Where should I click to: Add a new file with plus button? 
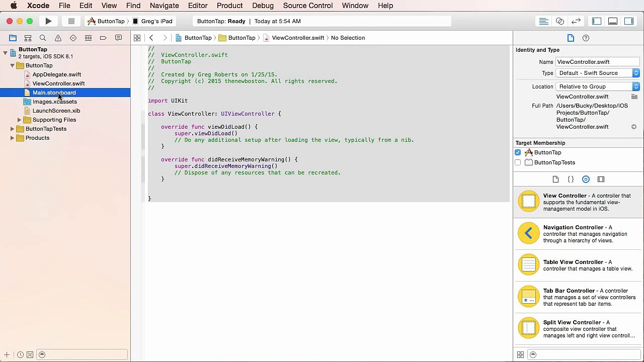7,354
